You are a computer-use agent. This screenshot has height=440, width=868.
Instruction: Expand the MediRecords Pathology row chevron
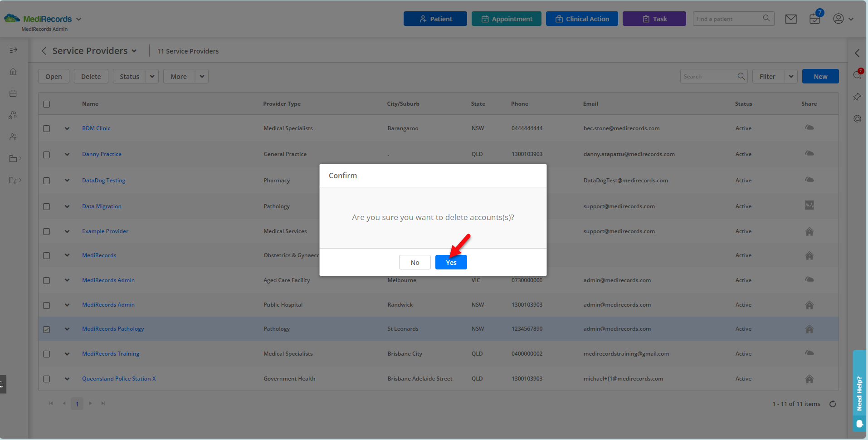point(67,329)
